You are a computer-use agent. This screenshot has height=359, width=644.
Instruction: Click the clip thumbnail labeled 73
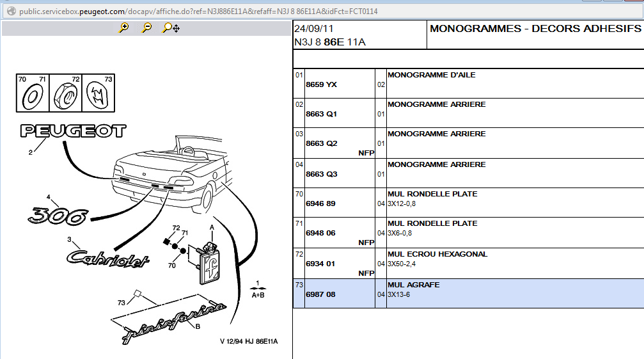click(x=98, y=93)
